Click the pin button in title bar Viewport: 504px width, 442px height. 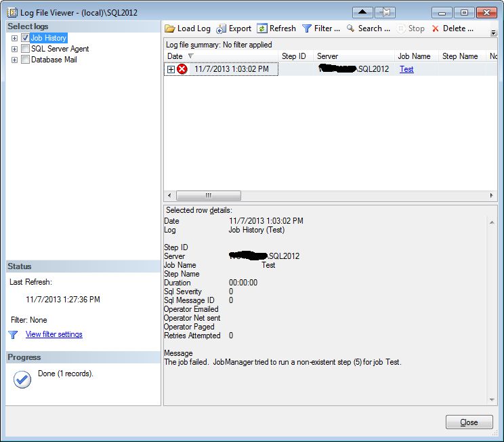pos(385,13)
